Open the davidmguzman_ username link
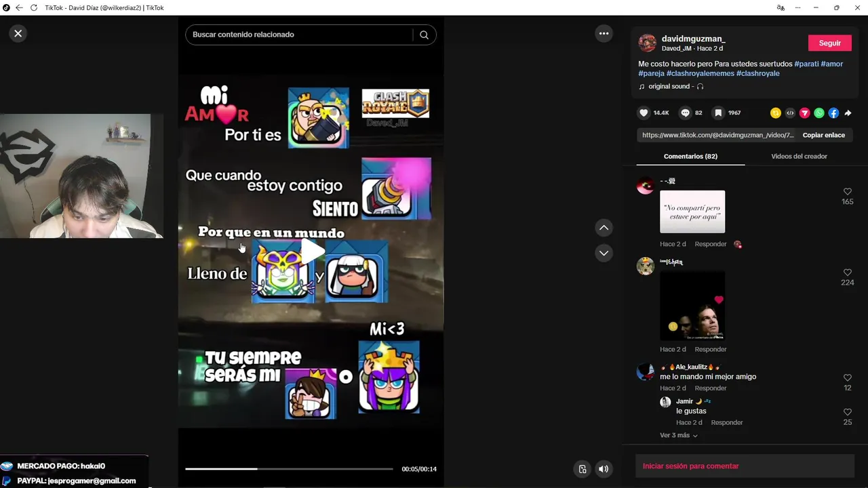Image resolution: width=868 pixels, height=488 pixels. (693, 39)
